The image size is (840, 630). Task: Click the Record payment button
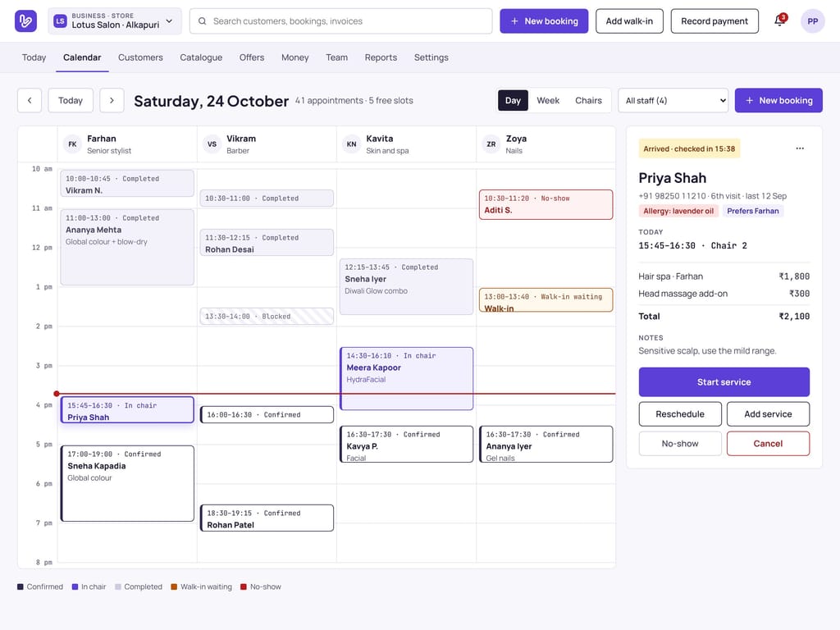[714, 21]
